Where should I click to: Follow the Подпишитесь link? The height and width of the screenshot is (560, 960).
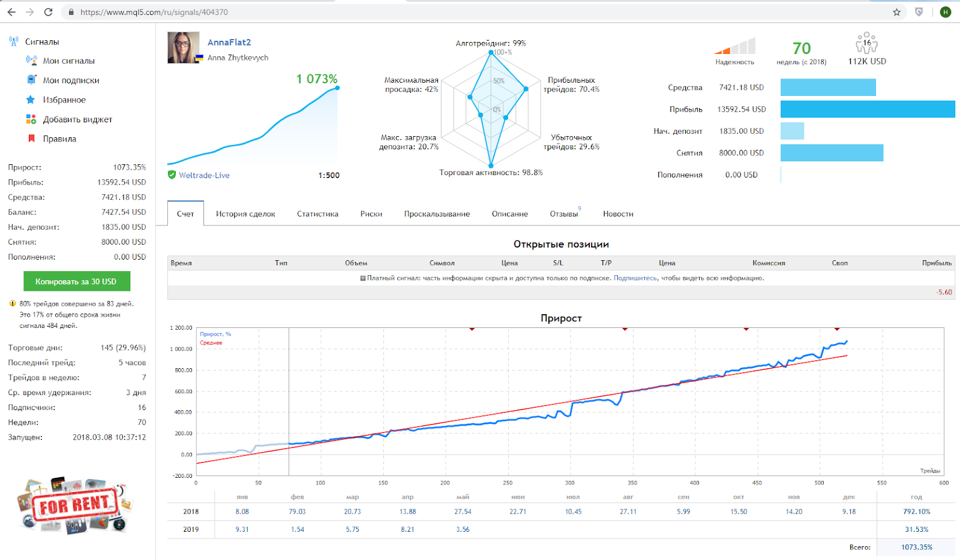tap(635, 278)
